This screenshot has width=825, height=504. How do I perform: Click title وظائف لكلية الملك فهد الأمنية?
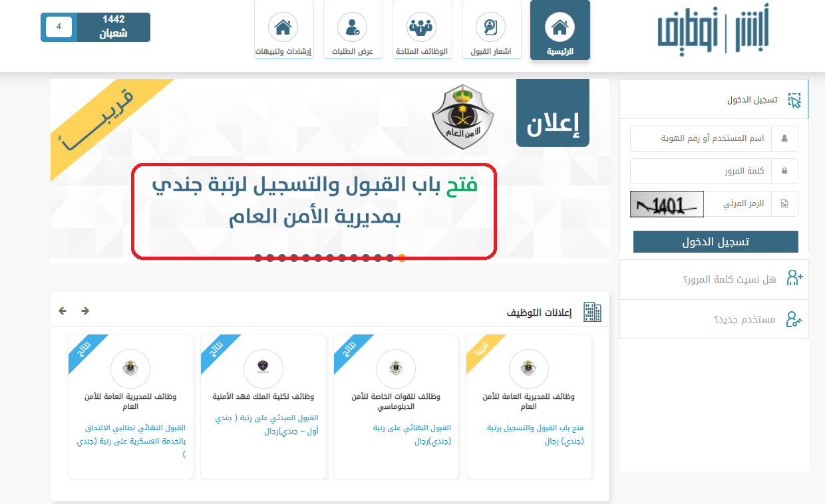(x=263, y=396)
